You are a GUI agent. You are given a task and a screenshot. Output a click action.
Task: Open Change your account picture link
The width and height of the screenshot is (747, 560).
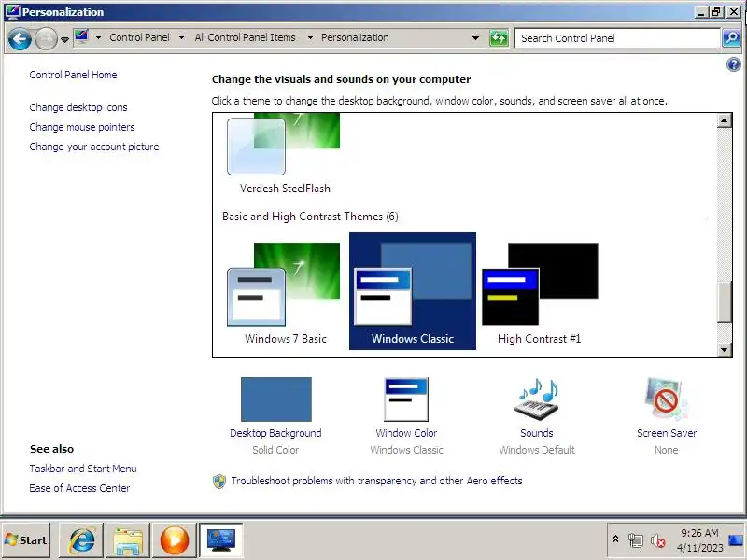[94, 147]
